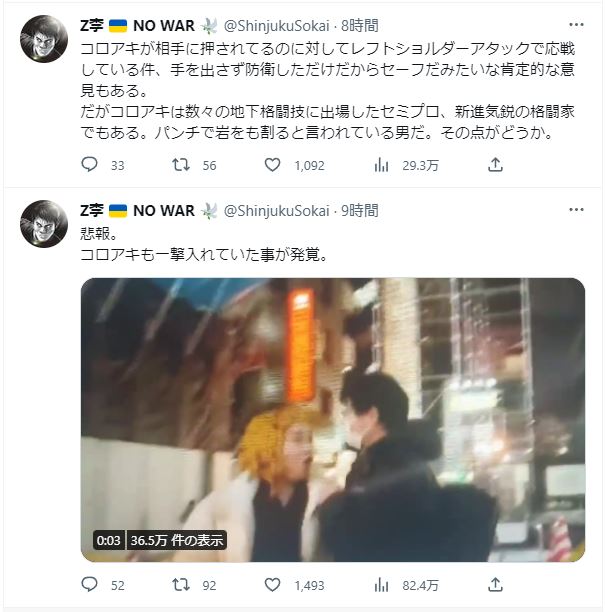Open profile avatar on first tweet
This screenshot has width=605, height=612.
pyautogui.click(x=44, y=39)
